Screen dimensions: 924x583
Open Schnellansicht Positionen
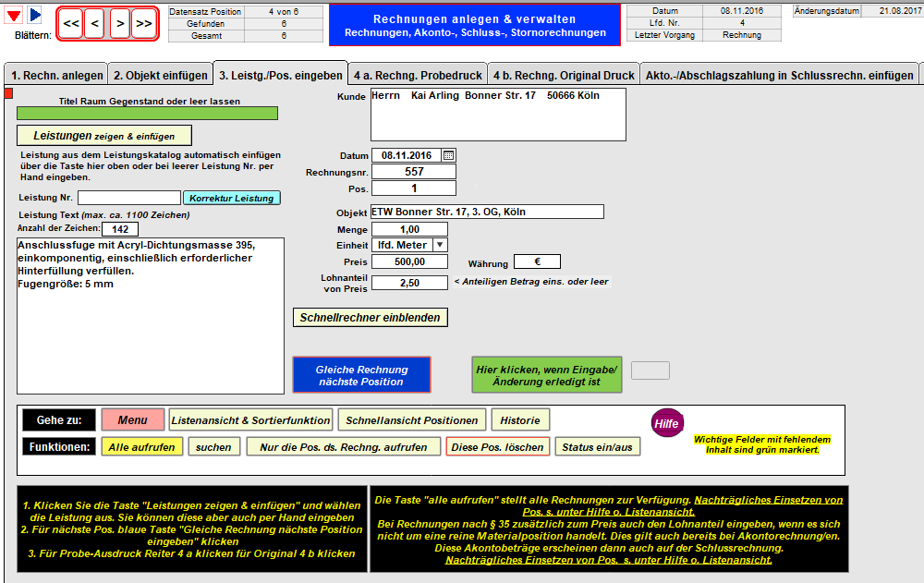pyautogui.click(x=412, y=420)
